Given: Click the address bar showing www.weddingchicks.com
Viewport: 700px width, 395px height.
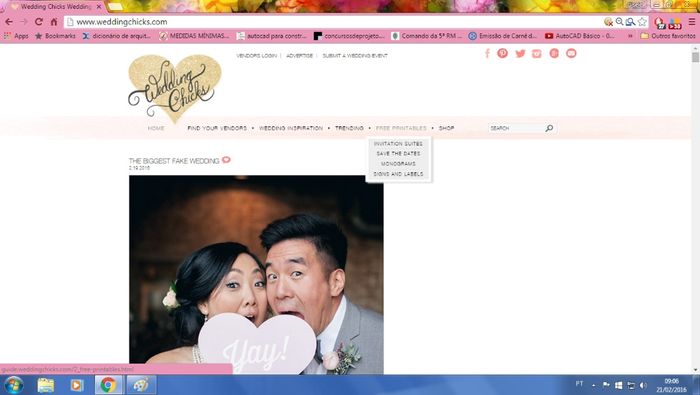Looking at the screenshot, I should pos(333,22).
